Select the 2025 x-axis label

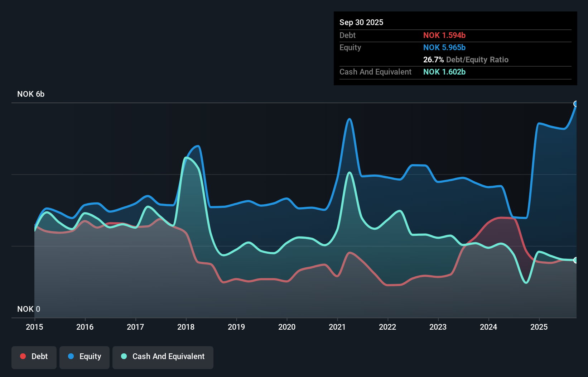(x=539, y=327)
